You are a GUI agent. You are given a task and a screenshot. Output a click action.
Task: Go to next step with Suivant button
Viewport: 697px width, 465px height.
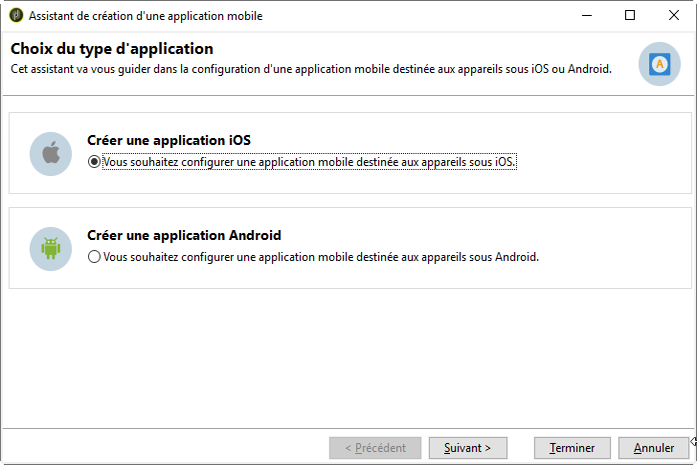[x=468, y=448]
